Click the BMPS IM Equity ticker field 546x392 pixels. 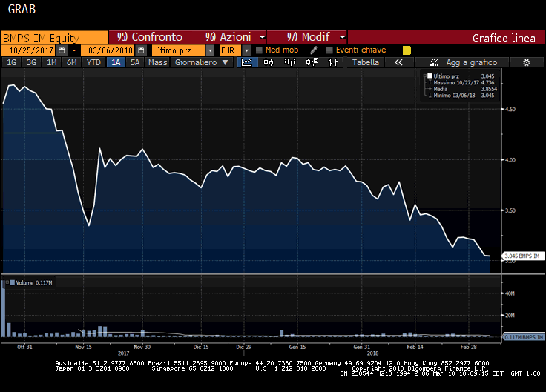pos(55,38)
